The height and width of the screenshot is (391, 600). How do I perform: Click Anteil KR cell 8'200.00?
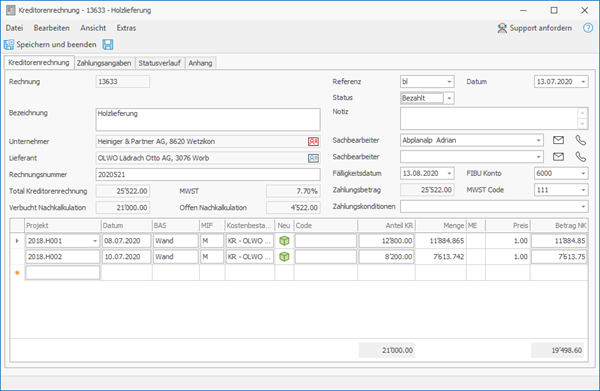coord(386,257)
